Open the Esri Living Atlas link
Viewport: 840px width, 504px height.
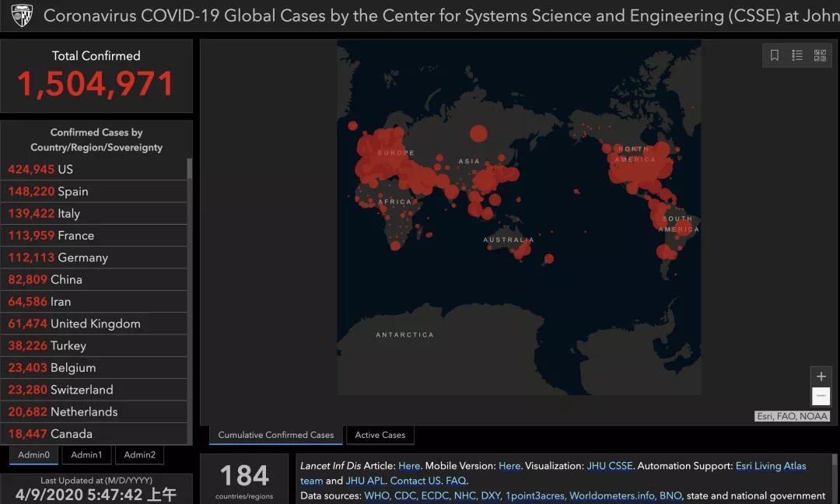[770, 466]
